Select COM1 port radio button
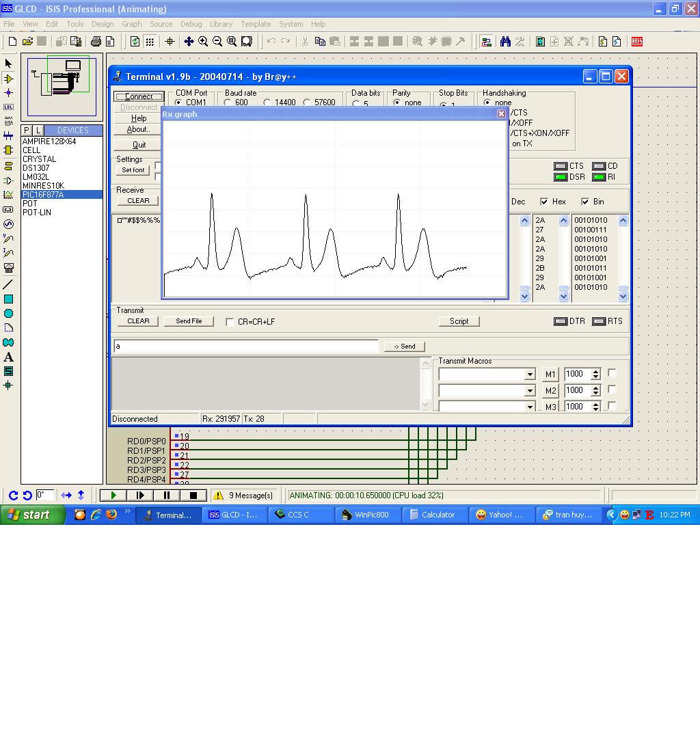Screen dimensions: 700x732 (x=178, y=103)
